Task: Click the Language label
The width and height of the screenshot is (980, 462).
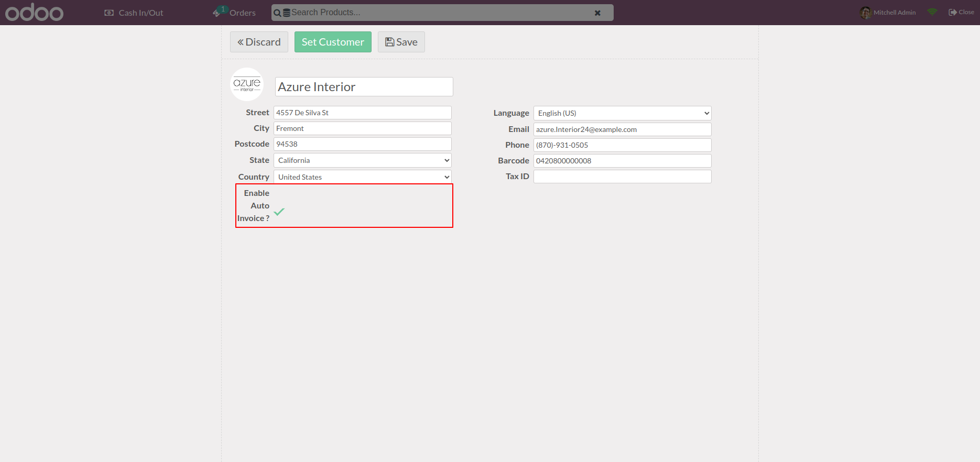Action: coord(511,113)
